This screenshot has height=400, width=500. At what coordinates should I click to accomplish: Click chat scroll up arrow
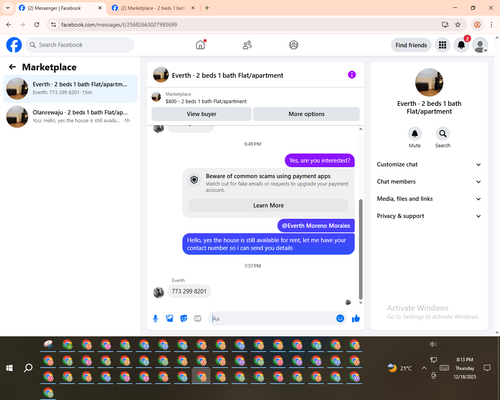[360, 129]
